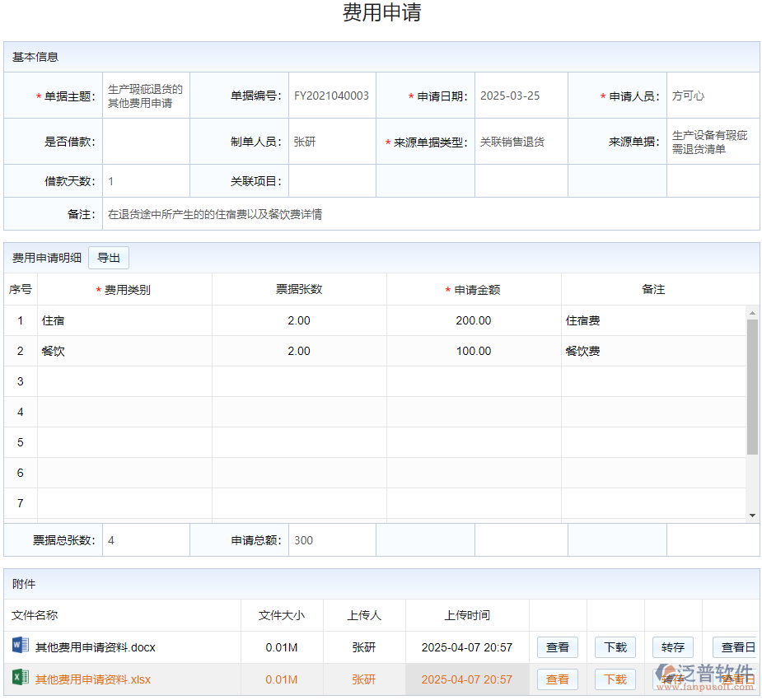This screenshot has width=762, height=700.
Task: Click the Excel icon beside 其他费用申请资料.xlsx
Action: [x=21, y=679]
